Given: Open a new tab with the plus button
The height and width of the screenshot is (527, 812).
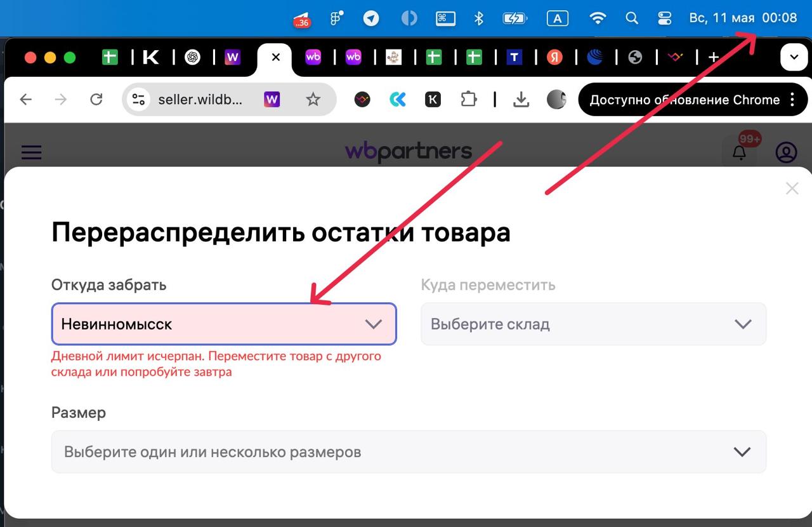Looking at the screenshot, I should point(714,58).
